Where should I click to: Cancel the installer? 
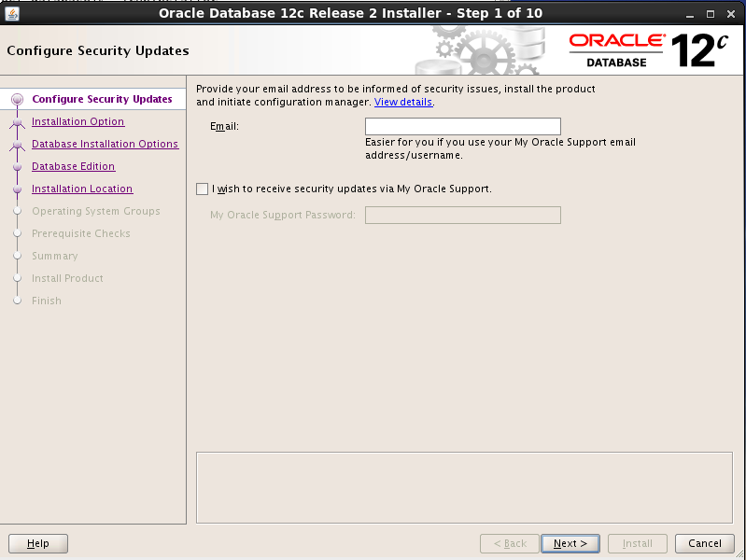click(705, 543)
